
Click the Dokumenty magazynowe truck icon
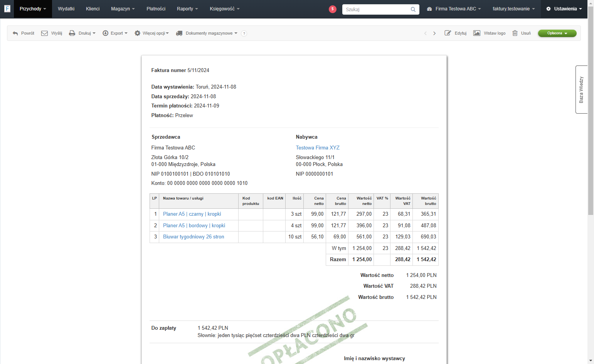179,34
